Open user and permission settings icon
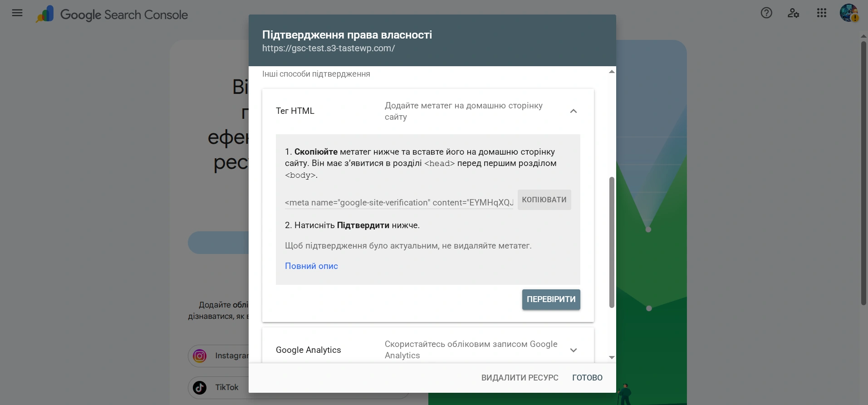Viewport: 868px width, 405px height. [x=793, y=13]
